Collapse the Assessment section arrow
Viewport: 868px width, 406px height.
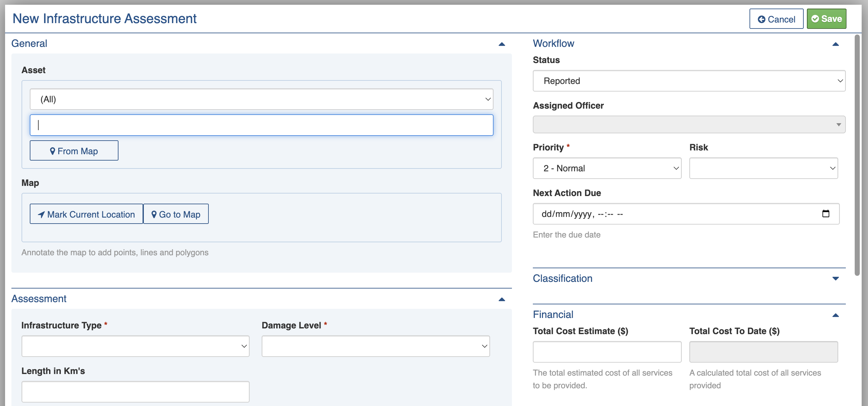click(x=501, y=299)
